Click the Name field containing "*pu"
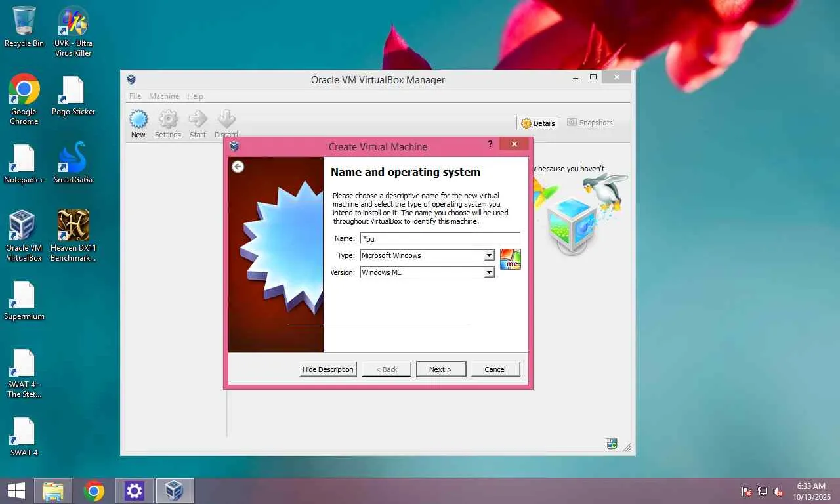840x504 pixels. (440, 238)
